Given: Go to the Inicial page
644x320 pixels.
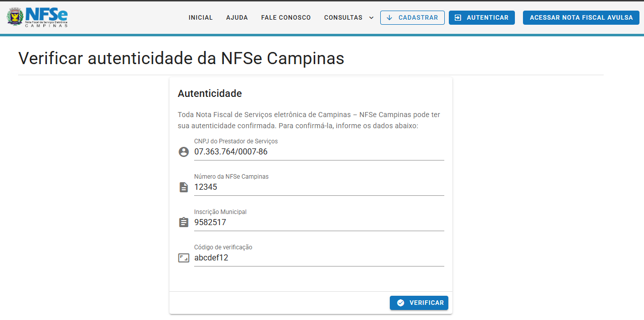Looking at the screenshot, I should [x=201, y=18].
